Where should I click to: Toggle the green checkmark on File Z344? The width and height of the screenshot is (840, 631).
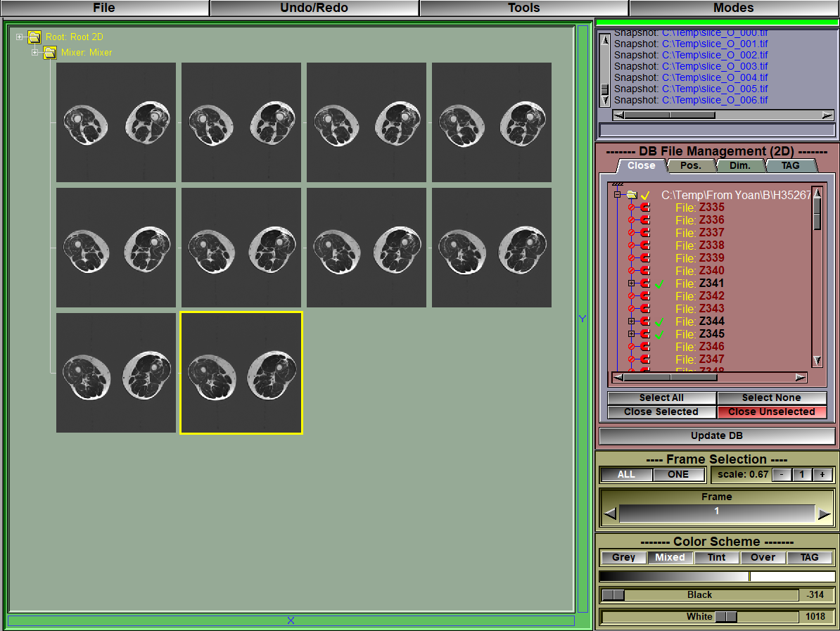(x=659, y=322)
